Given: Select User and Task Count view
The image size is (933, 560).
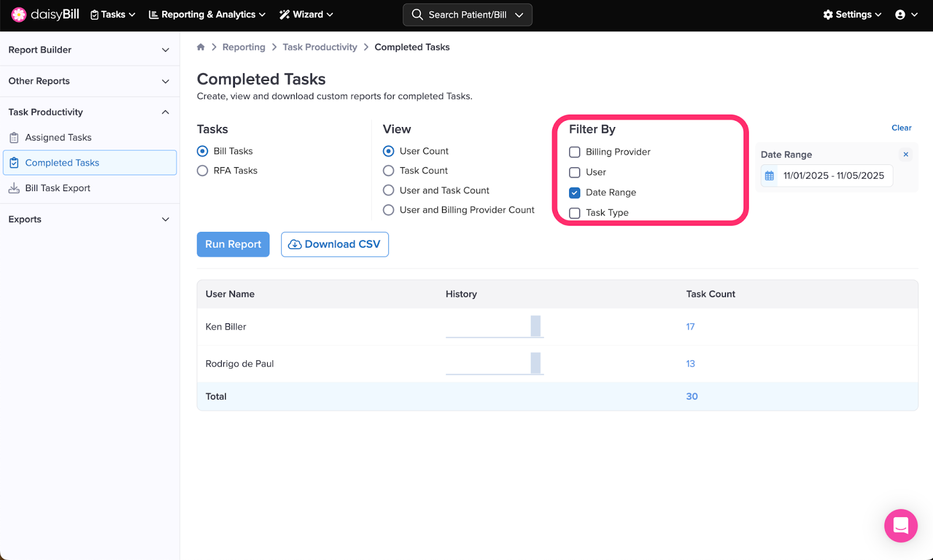Looking at the screenshot, I should [388, 191].
